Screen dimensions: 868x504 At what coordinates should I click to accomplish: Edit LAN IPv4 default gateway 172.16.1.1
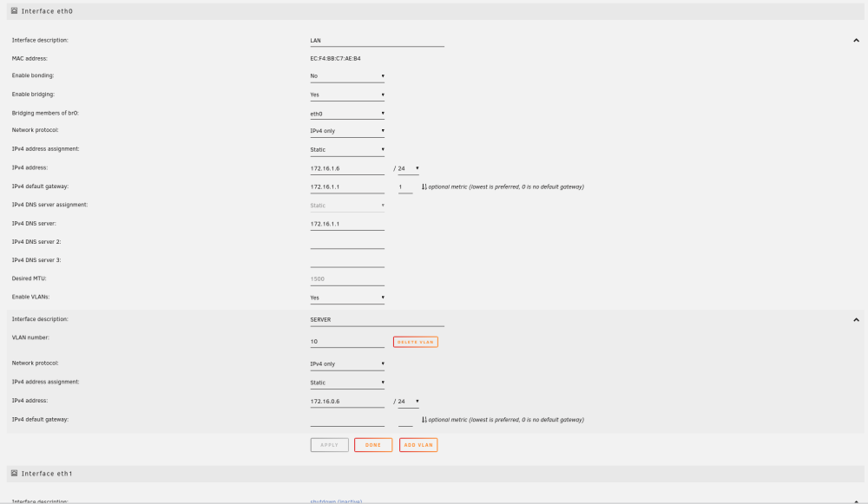tap(347, 187)
